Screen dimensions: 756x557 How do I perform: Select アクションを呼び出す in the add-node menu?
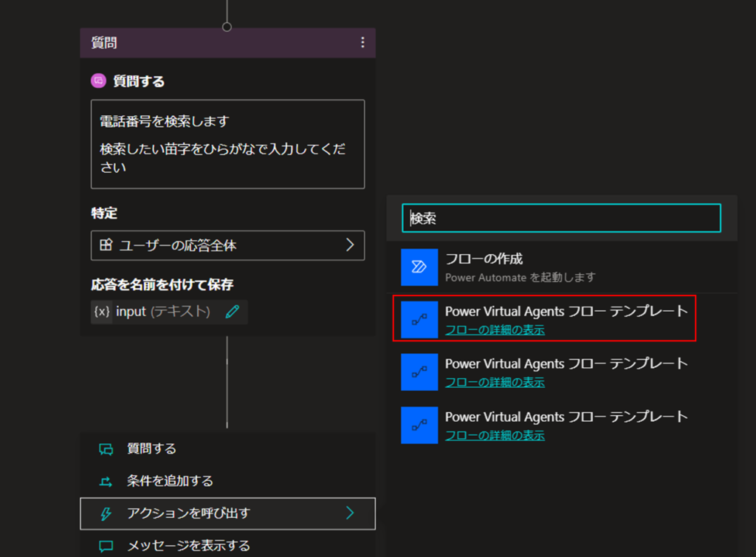[x=227, y=513]
